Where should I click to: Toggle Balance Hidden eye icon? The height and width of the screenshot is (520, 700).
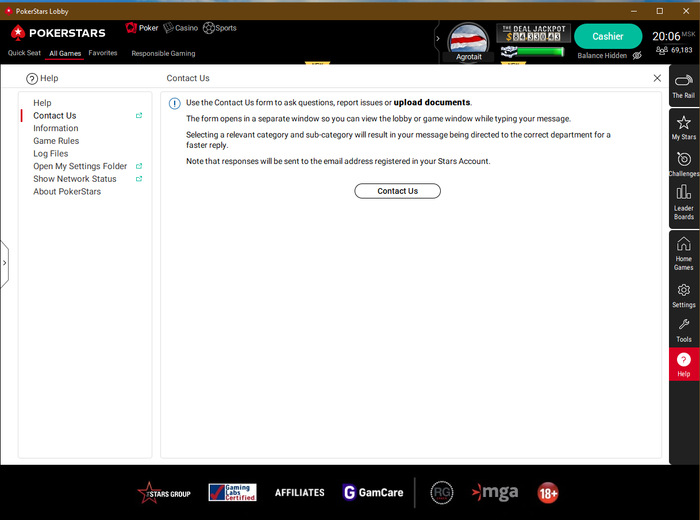click(x=637, y=55)
